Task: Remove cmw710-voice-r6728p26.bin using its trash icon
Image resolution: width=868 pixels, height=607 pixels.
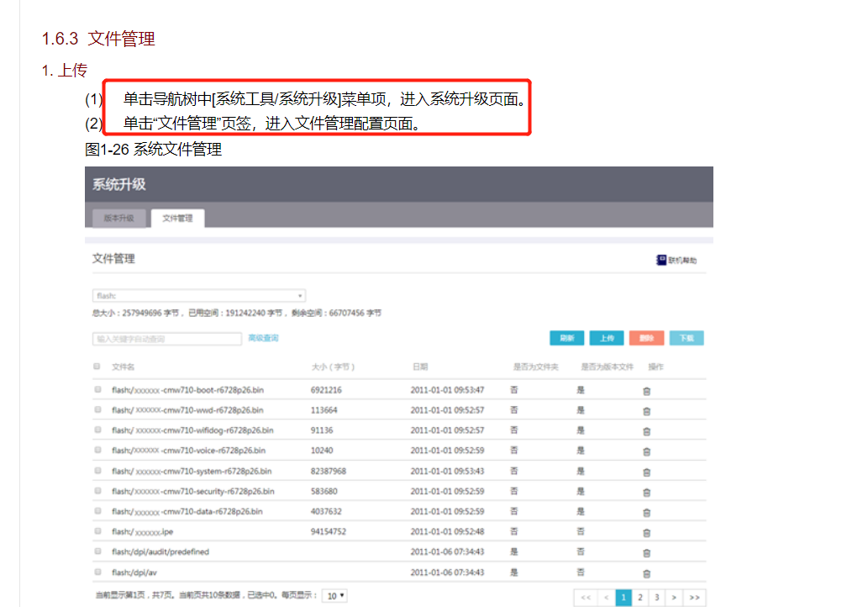Action: point(646,452)
